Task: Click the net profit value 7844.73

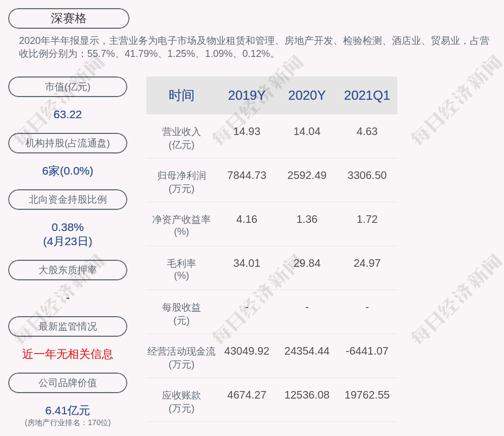Action: (x=247, y=175)
